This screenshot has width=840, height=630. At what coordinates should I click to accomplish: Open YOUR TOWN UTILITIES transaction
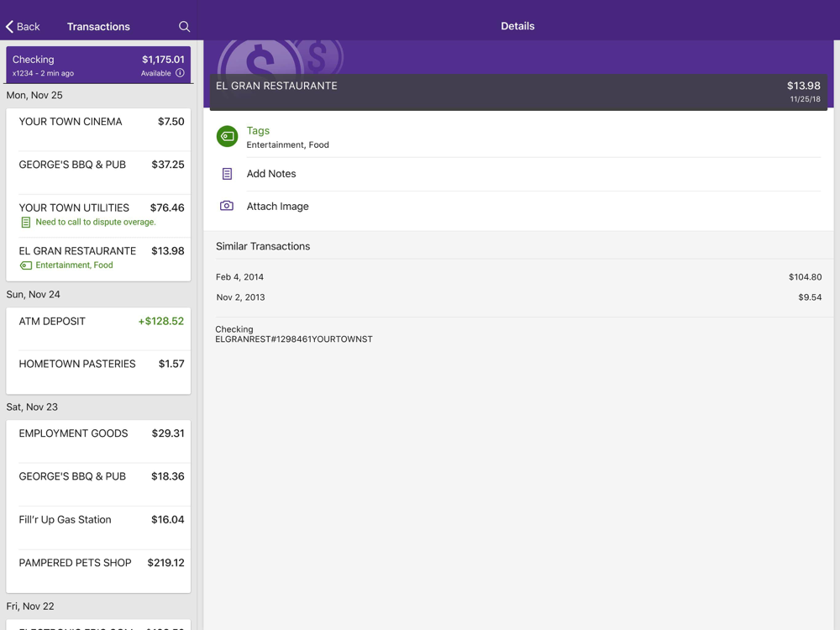click(98, 216)
